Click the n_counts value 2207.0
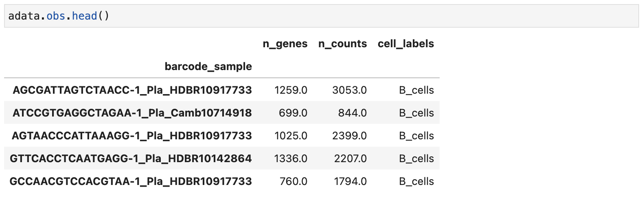Screen dimensions: 644x198 (350, 158)
